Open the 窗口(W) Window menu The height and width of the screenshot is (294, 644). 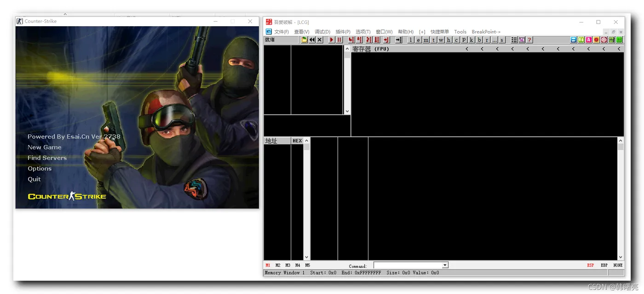[384, 32]
